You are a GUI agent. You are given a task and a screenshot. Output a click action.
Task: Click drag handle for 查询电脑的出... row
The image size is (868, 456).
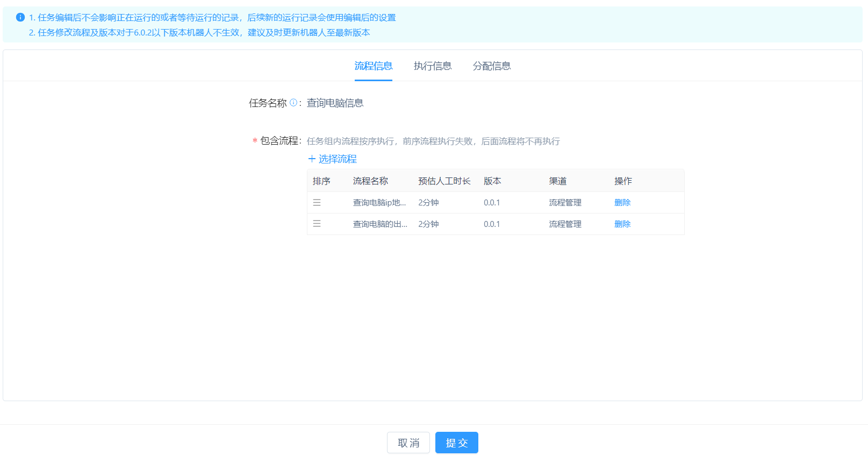317,224
